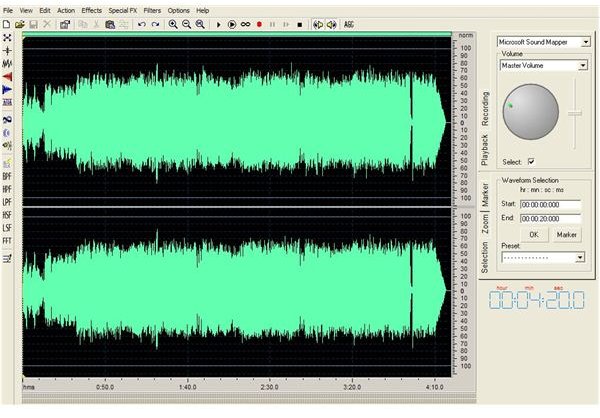Click the blue triangle fade icon
Viewport: 600px width, 418px height.
click(7, 90)
